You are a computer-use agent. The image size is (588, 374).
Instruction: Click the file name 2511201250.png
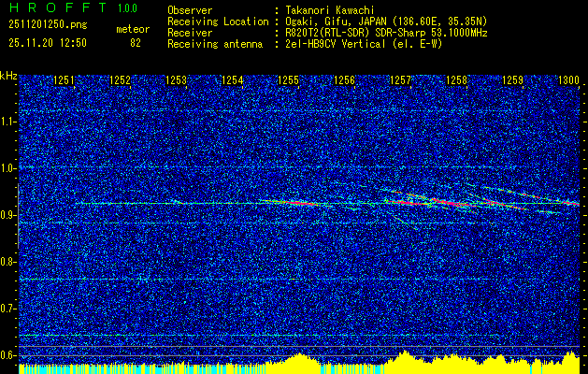(48, 25)
